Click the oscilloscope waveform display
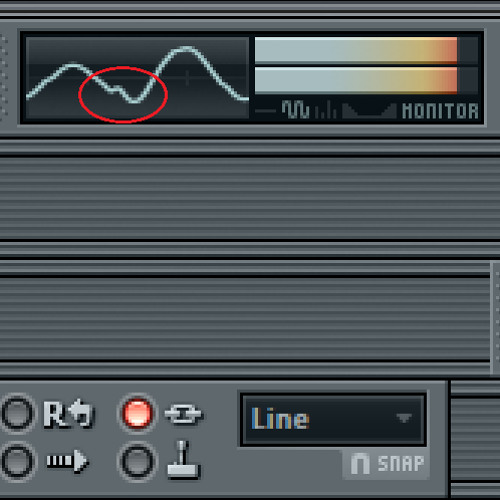 click(x=137, y=77)
